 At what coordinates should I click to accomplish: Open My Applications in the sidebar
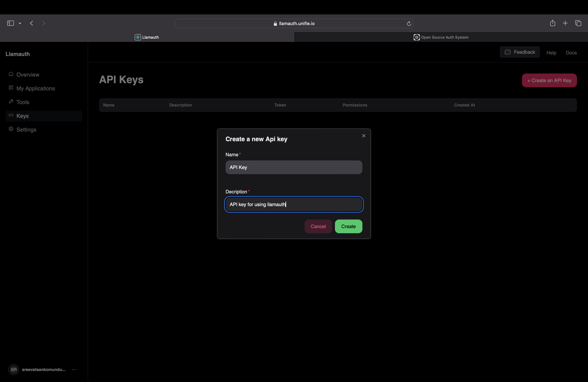coord(44,88)
